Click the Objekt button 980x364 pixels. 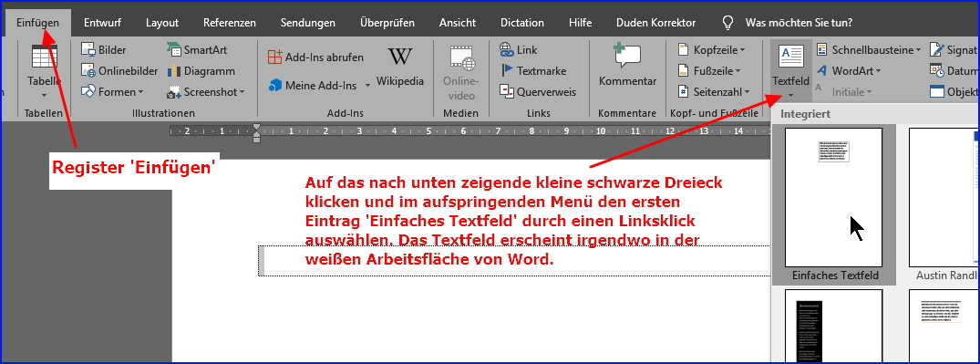[954, 92]
